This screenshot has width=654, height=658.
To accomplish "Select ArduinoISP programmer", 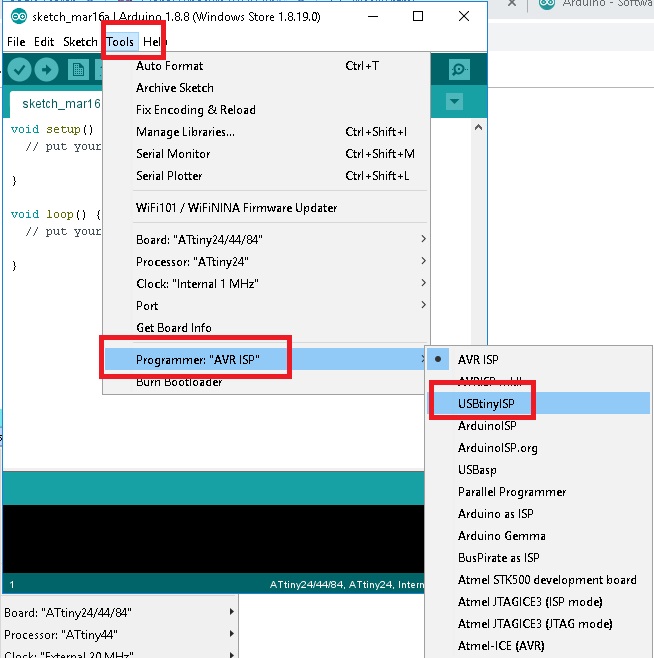I will pyautogui.click(x=538, y=426).
